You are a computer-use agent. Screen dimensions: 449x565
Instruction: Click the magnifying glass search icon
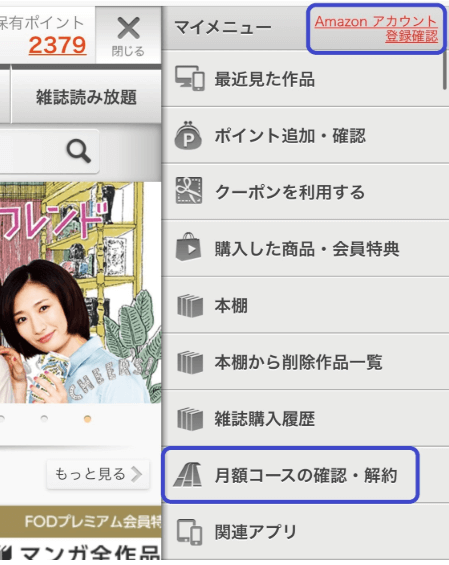(79, 151)
